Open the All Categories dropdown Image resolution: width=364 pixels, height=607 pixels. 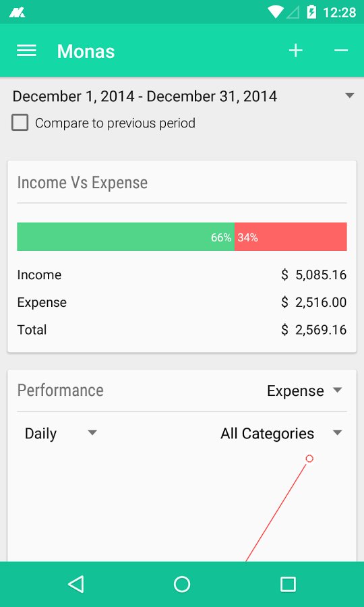pos(282,433)
